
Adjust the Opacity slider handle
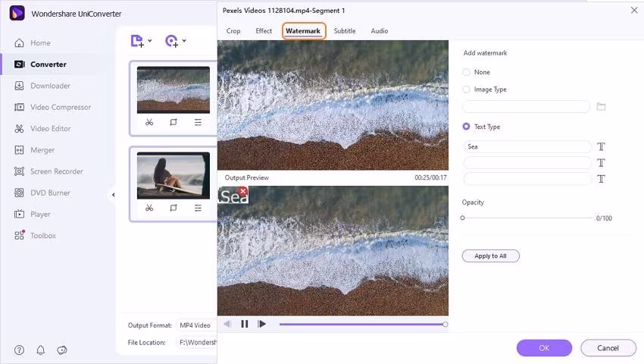pos(462,218)
